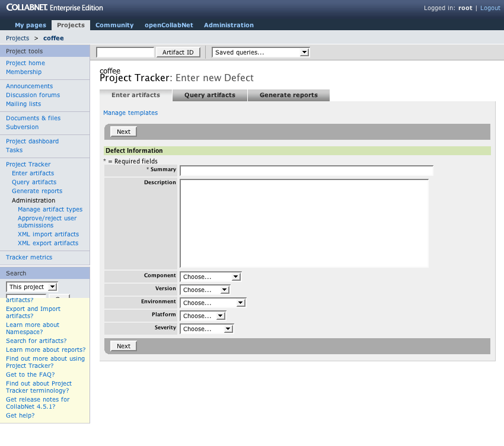The width and height of the screenshot is (504, 446).
Task: Open the Environment dropdown
Action: [212, 303]
